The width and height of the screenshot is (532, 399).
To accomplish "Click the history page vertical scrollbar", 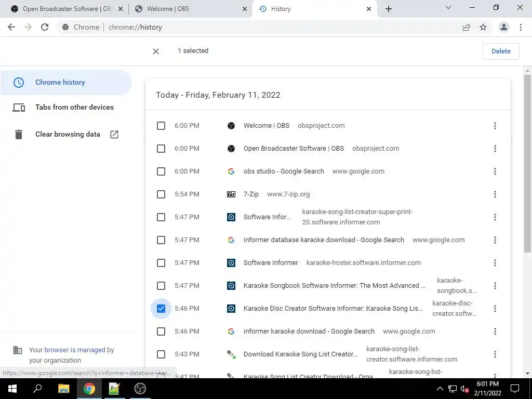I will pyautogui.click(x=527, y=163).
